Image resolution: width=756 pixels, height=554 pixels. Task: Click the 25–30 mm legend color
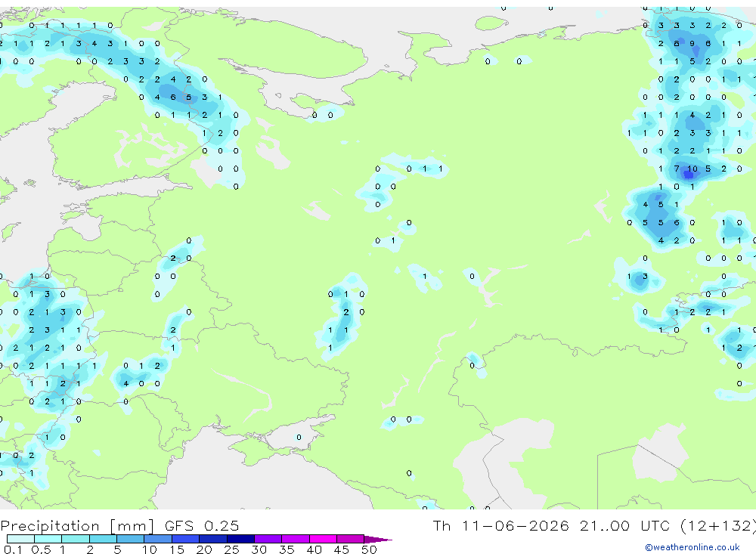click(240, 539)
